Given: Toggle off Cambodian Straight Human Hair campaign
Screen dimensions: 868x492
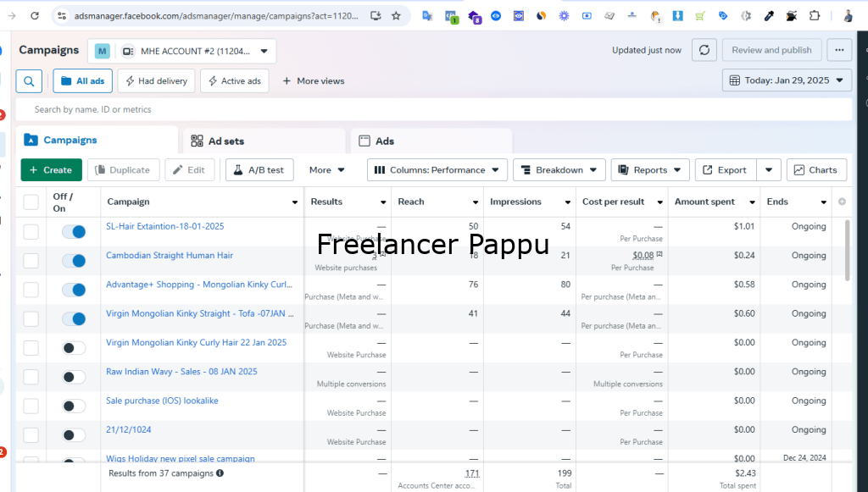Looking at the screenshot, I should (x=74, y=261).
